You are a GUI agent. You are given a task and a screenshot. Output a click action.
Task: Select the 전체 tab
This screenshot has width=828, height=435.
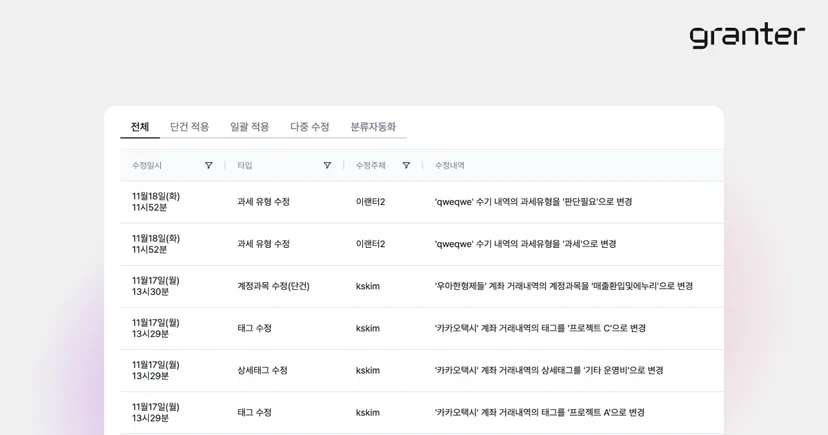pos(140,127)
